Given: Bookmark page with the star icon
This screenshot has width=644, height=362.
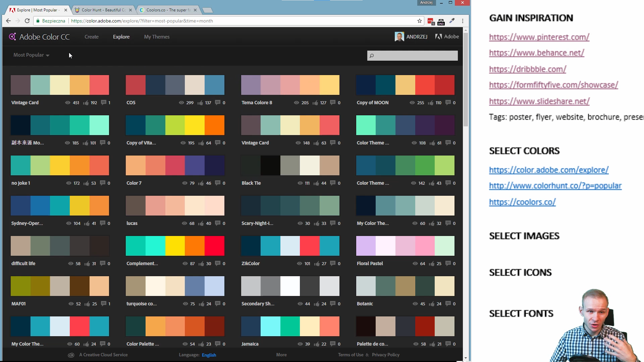Looking at the screenshot, I should point(420,21).
